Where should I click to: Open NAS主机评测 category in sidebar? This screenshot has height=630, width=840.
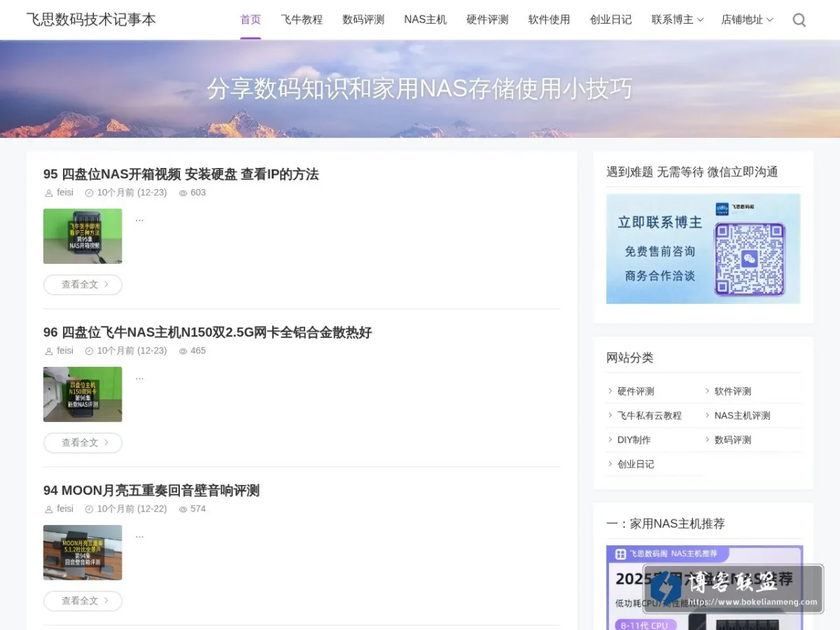click(742, 416)
